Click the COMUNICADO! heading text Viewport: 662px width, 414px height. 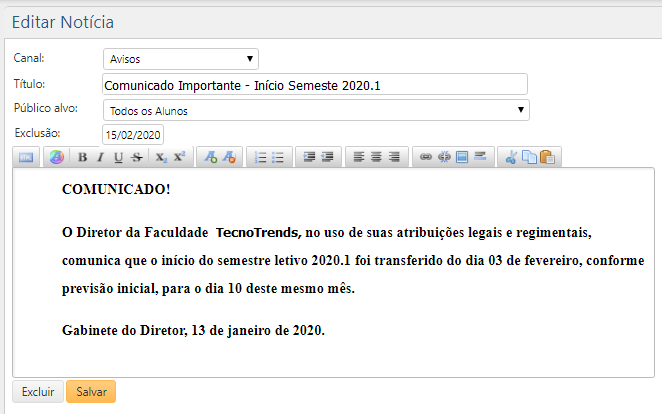(x=116, y=189)
